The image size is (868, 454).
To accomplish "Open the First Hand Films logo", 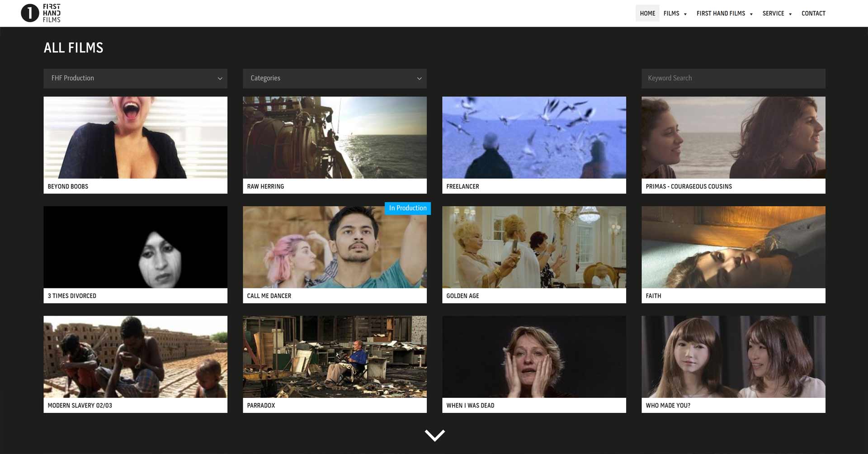I will [x=41, y=13].
